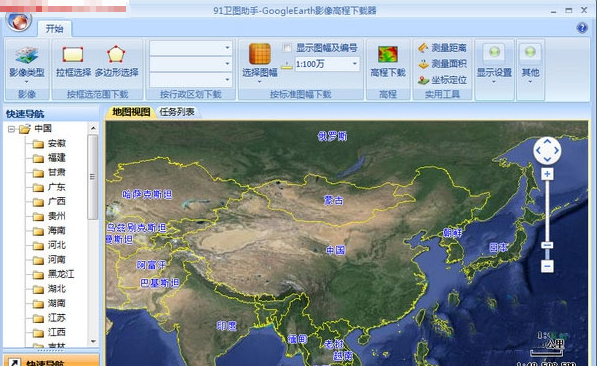
Task: Open the third administrative region dropdown
Action: tap(227, 80)
